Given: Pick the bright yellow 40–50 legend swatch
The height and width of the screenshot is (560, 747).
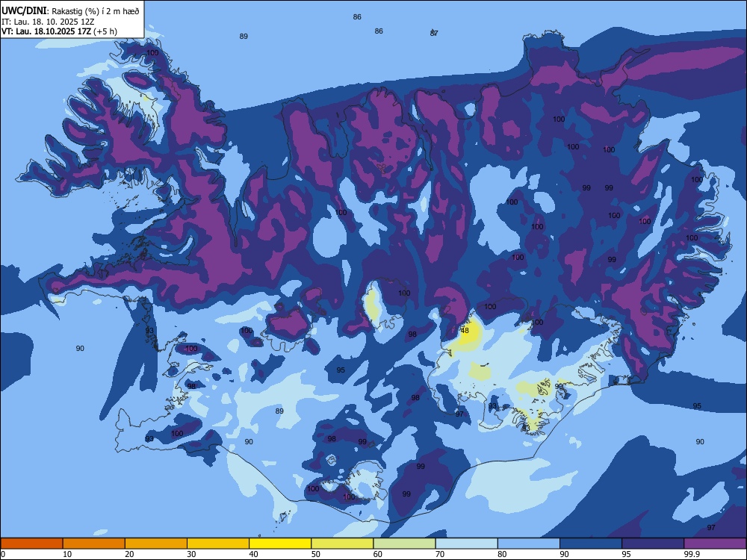Looking at the screenshot, I should pos(280,544).
